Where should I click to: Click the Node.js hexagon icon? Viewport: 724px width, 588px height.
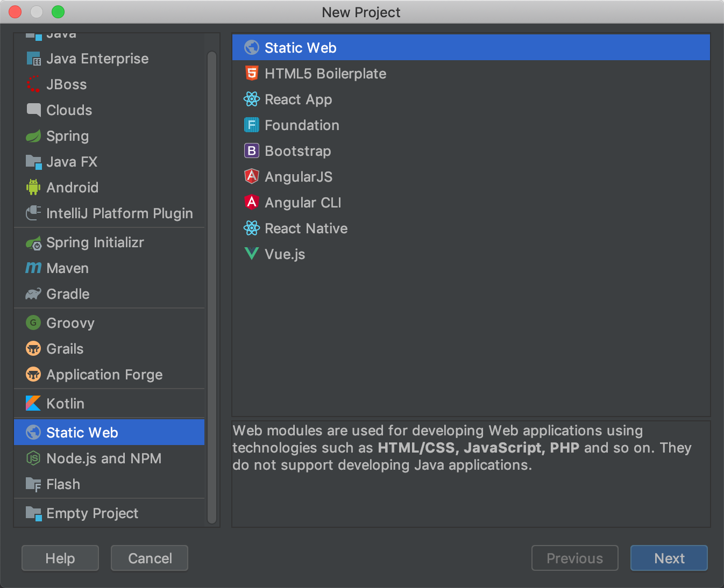33,458
